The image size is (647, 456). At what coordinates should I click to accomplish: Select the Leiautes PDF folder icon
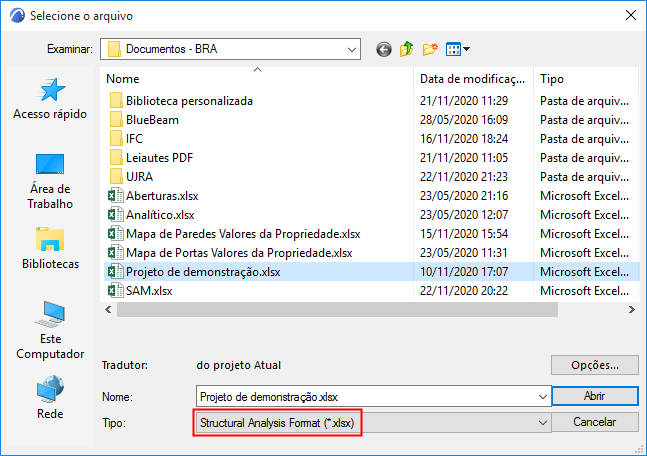(x=116, y=158)
